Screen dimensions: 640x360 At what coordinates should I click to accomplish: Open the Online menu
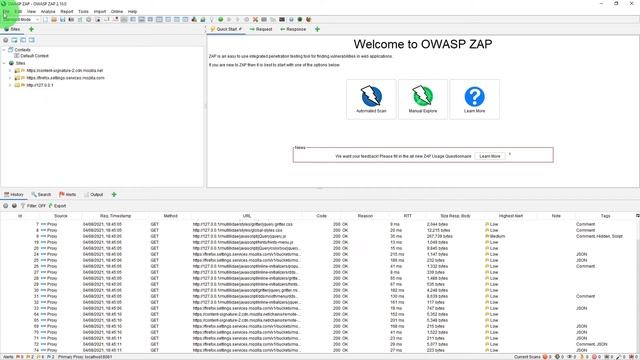[x=117, y=11]
